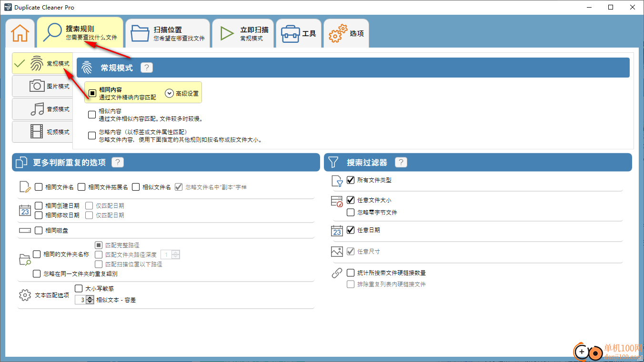This screenshot has width=644, height=362.
Task: Click the drive icon beside 相同磁盘
Action: [25, 231]
